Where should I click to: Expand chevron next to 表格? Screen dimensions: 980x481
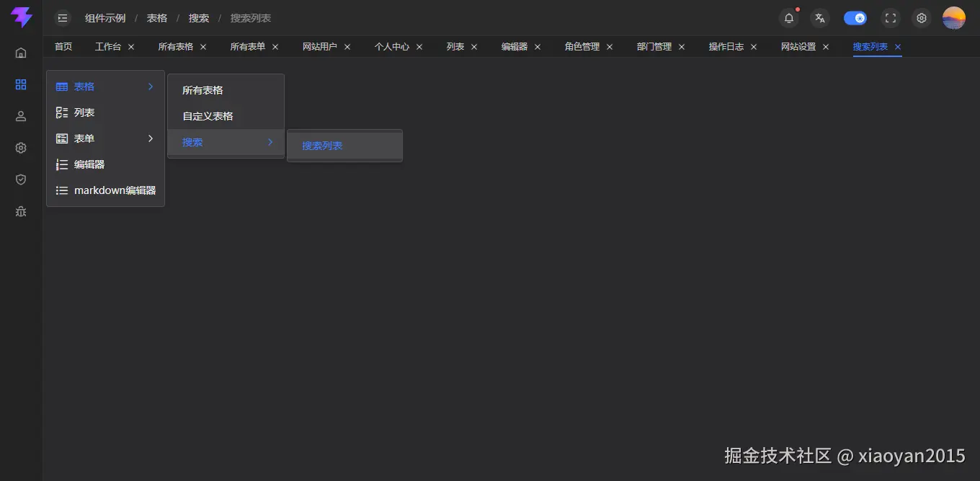click(x=151, y=87)
